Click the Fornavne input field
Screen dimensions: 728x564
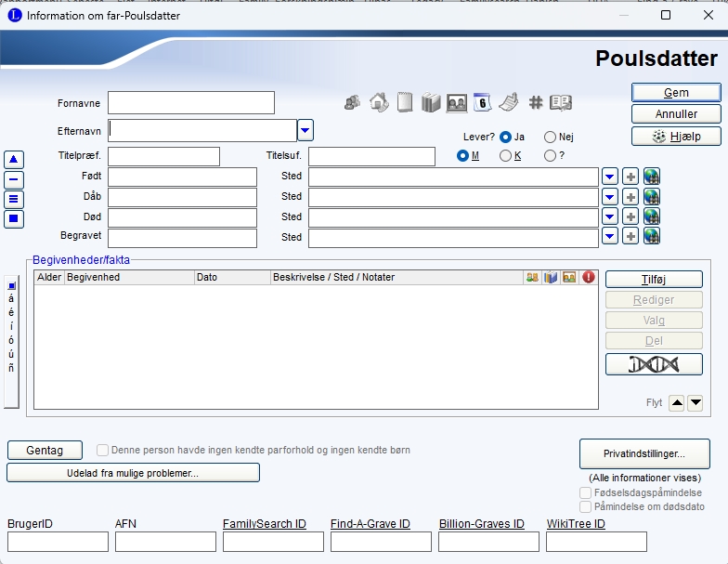[x=191, y=102]
